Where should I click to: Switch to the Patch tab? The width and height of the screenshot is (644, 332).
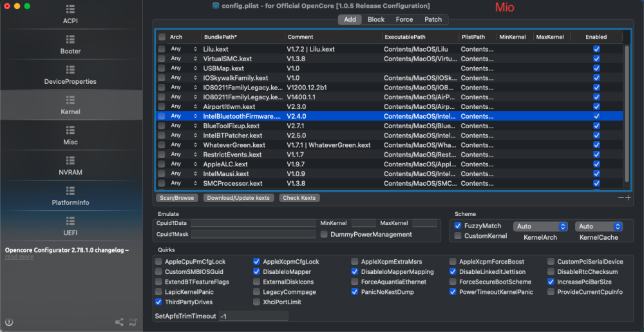click(x=433, y=19)
